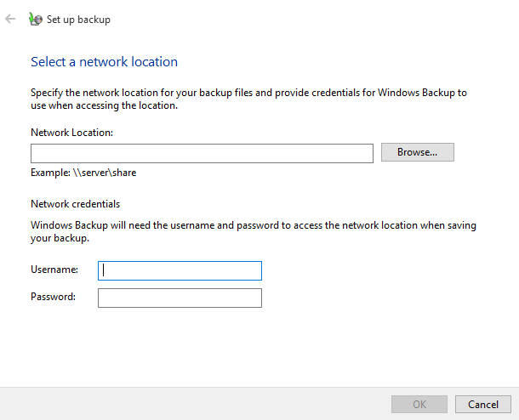Click the 'Password:' label
Viewport: 519px width, 420px height.
pos(53,297)
